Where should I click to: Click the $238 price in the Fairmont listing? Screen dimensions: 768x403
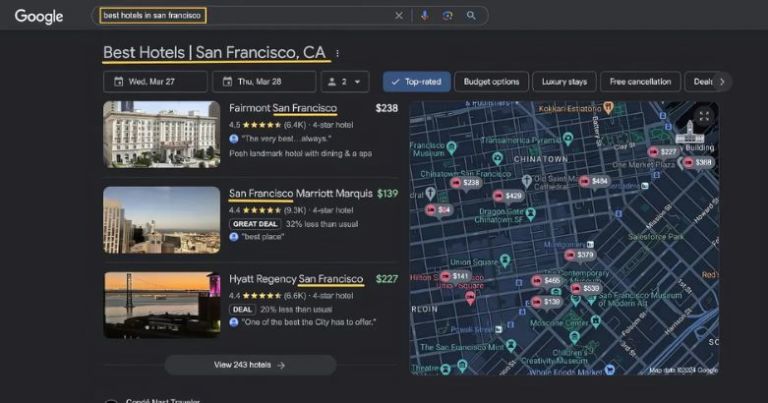pyautogui.click(x=386, y=108)
